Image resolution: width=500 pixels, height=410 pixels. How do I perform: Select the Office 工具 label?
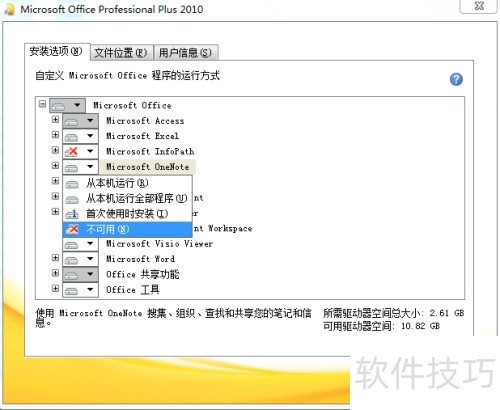pyautogui.click(x=133, y=290)
